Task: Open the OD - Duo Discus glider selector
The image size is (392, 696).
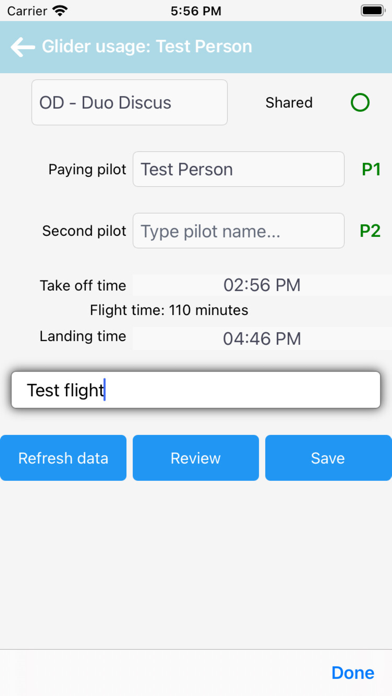Action: 129,103
